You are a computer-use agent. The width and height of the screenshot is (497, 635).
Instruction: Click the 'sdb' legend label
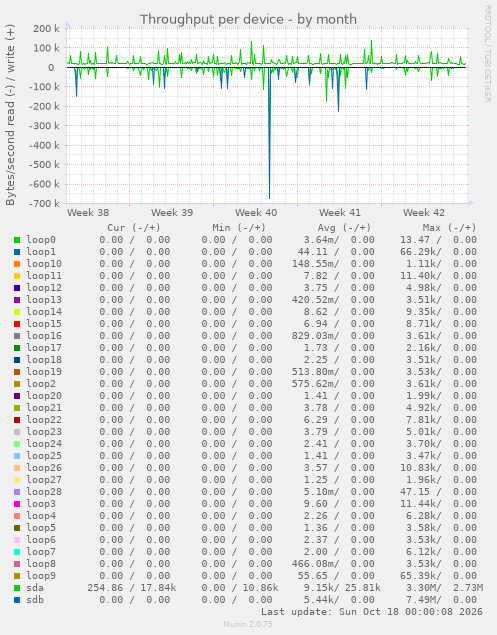pyautogui.click(x=35, y=600)
